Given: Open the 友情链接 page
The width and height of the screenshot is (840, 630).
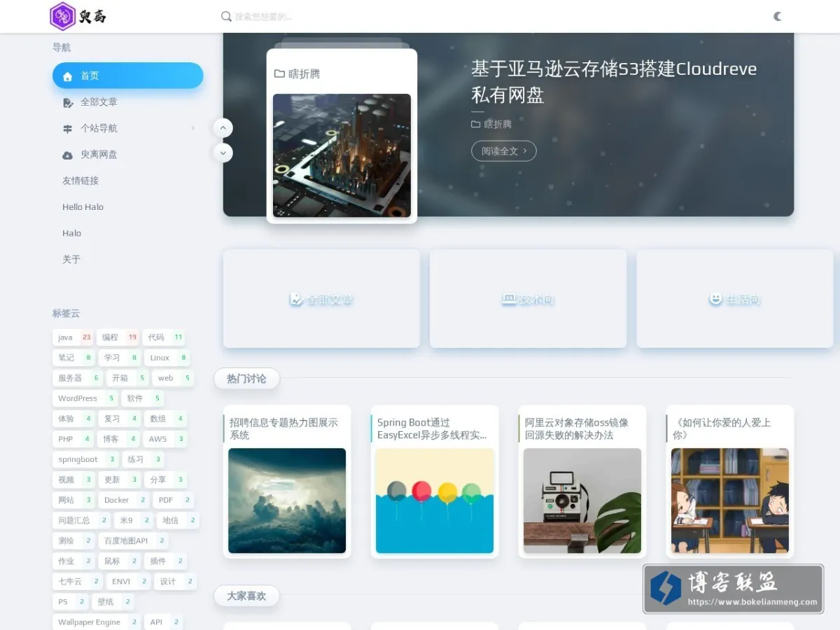Looking at the screenshot, I should click(80, 181).
